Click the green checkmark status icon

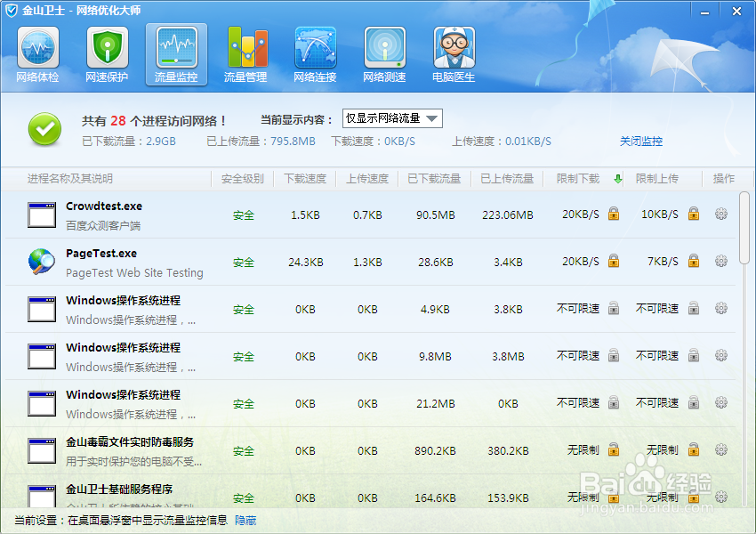(44, 129)
